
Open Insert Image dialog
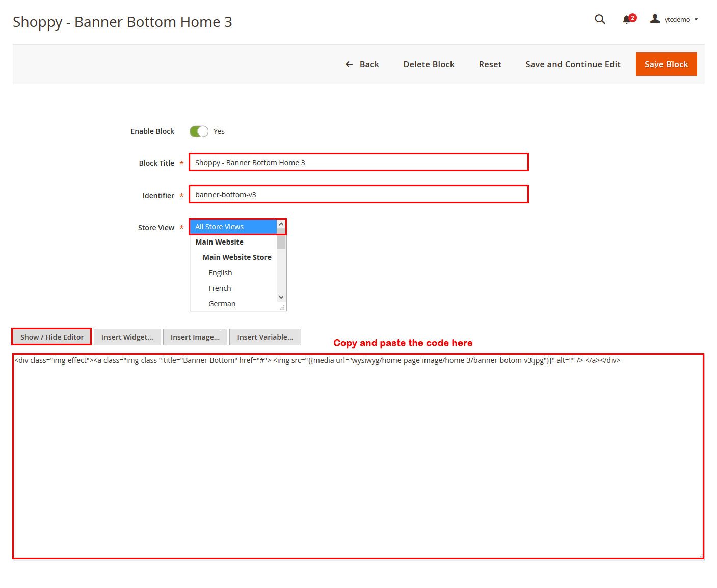pyautogui.click(x=195, y=337)
